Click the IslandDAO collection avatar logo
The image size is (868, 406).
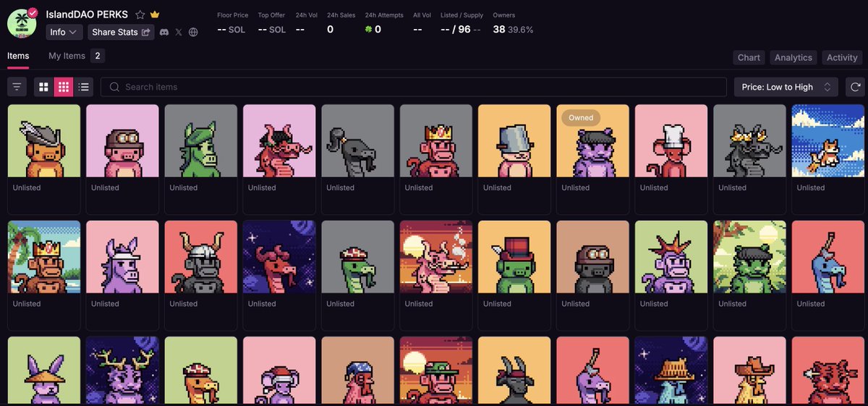point(22,22)
